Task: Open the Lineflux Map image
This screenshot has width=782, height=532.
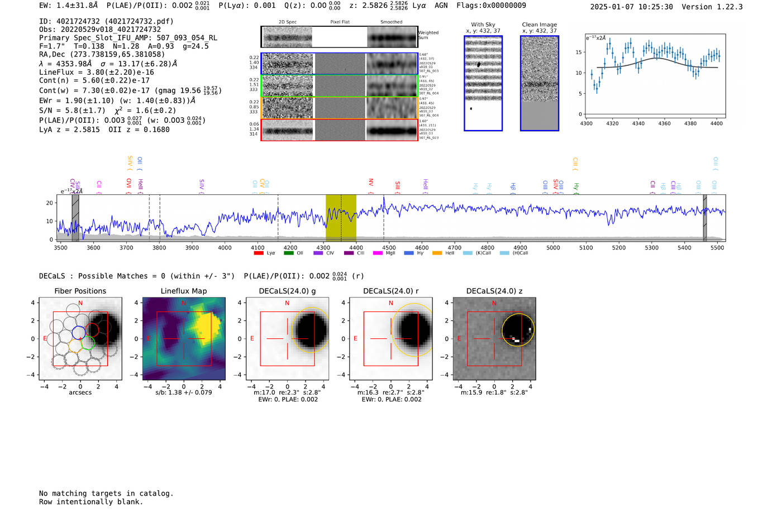Action: click(x=184, y=339)
